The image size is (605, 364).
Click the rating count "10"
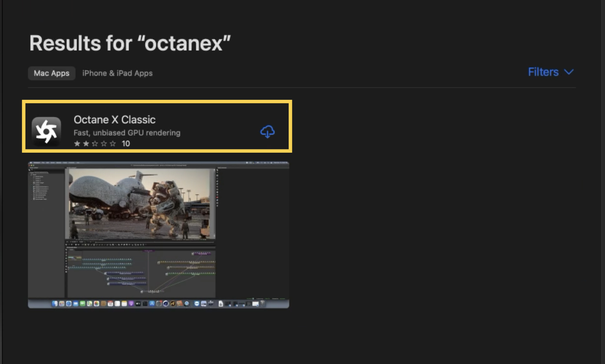(x=126, y=144)
